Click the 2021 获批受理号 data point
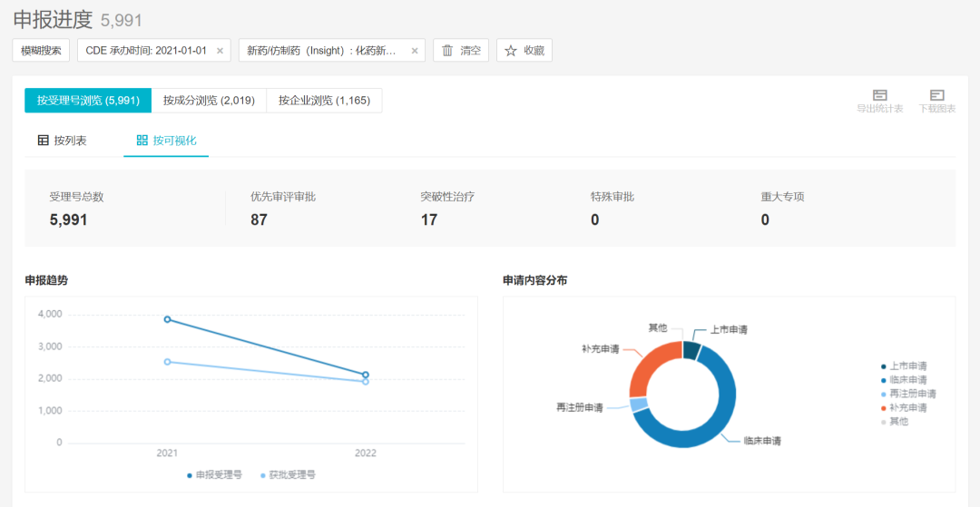980x507 pixels. click(x=168, y=362)
